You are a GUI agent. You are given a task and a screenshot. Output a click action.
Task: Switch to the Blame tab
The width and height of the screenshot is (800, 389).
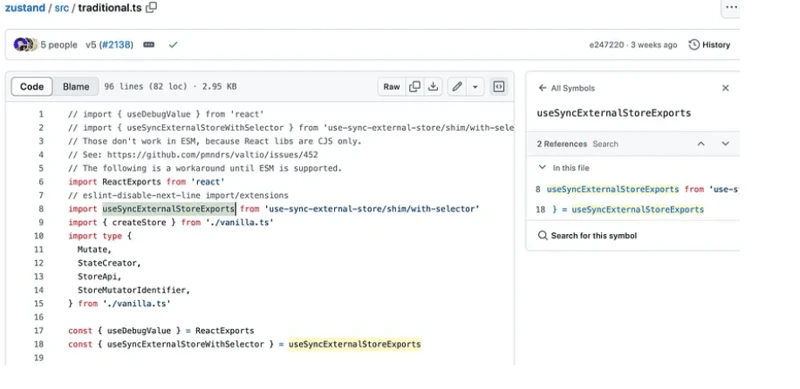click(x=76, y=87)
